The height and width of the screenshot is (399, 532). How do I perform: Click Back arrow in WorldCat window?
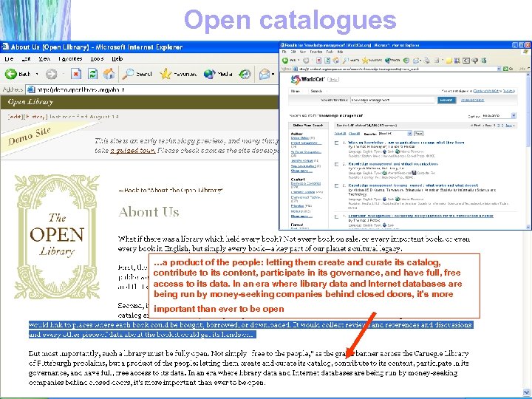285,61
